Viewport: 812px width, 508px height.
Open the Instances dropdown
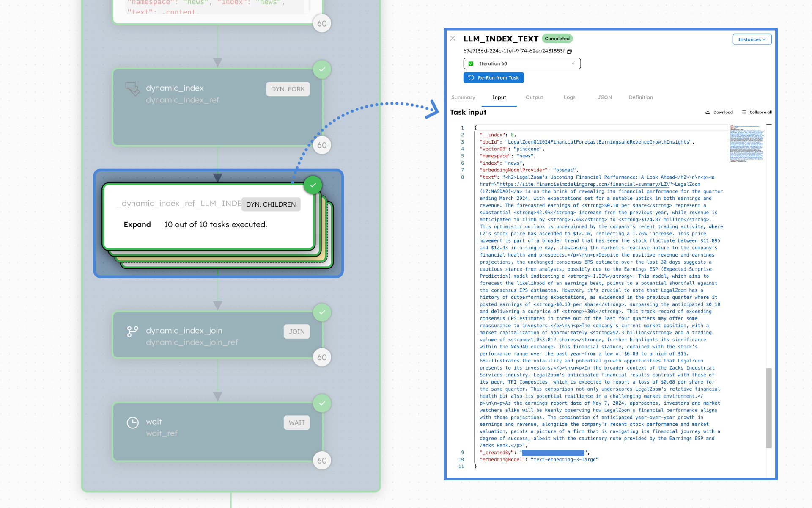pos(752,39)
